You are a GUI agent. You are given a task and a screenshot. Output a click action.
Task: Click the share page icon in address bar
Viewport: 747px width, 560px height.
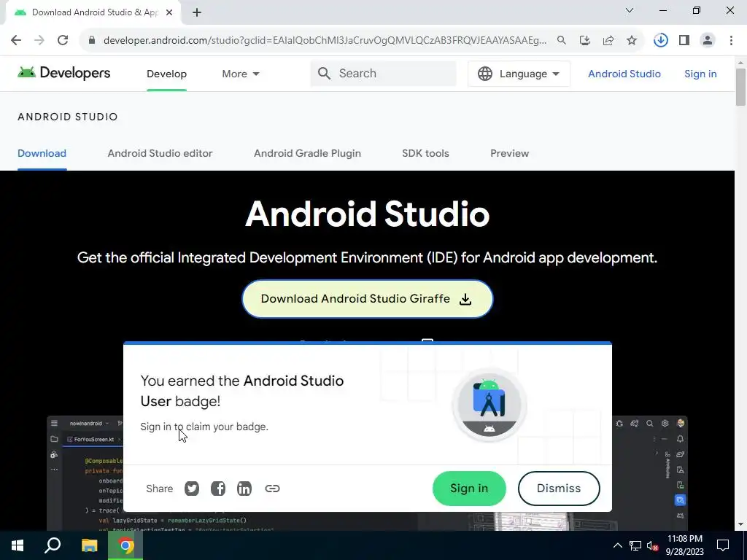click(x=608, y=40)
